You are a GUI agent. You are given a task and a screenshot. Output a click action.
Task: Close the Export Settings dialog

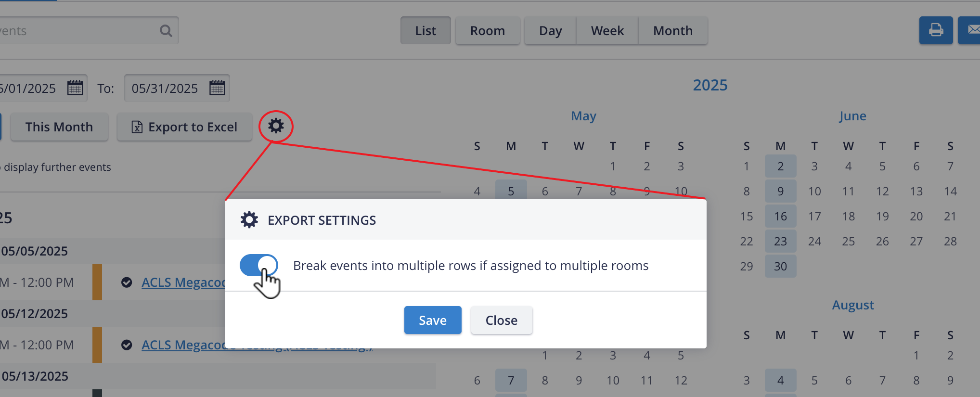502,320
